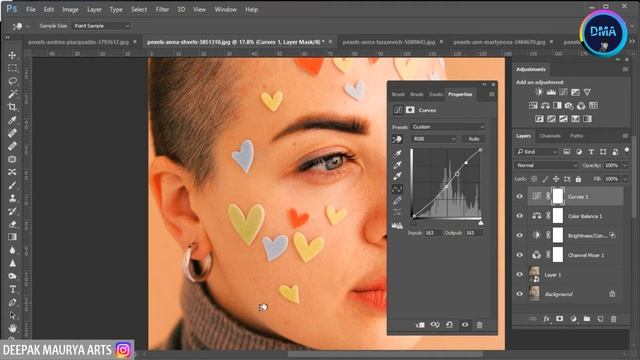
Task: Hide Layer 1 visibility eye
Action: click(520, 274)
